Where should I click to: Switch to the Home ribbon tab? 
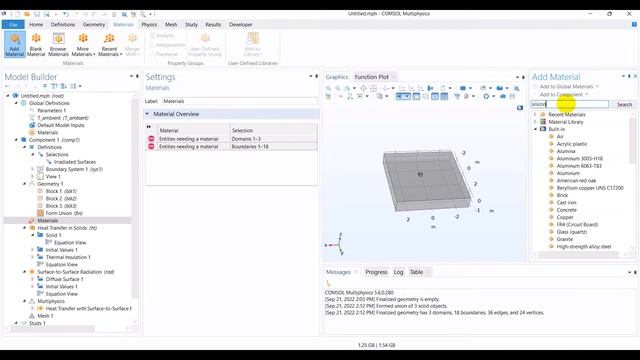tap(36, 24)
